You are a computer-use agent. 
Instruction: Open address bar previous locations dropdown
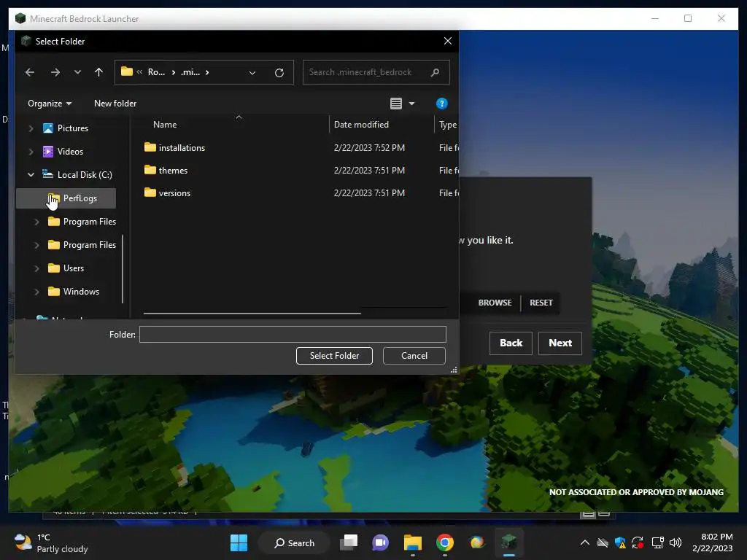tap(252, 72)
